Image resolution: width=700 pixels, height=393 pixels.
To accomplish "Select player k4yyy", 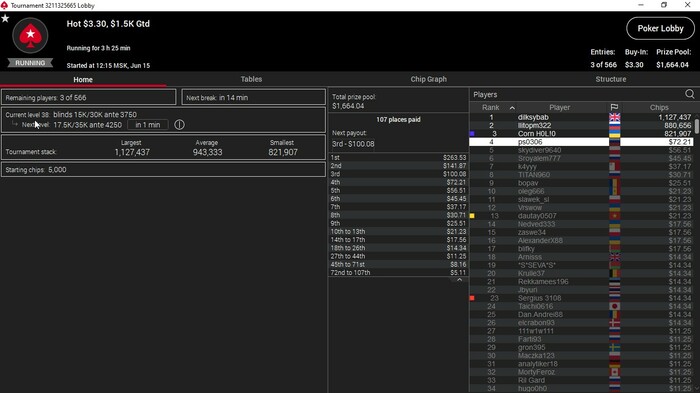I will point(581,167).
